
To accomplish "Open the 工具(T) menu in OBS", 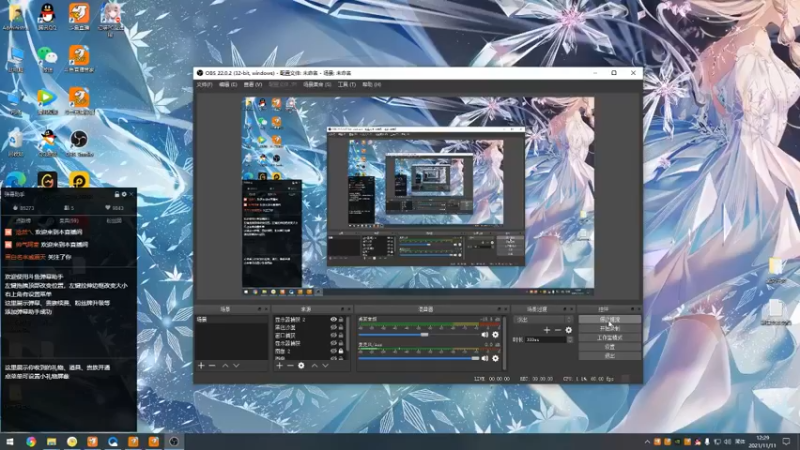I will [346, 85].
